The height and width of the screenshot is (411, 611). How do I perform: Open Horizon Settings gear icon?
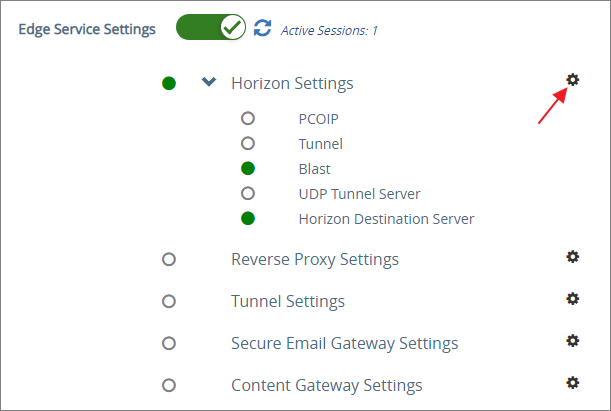click(573, 81)
